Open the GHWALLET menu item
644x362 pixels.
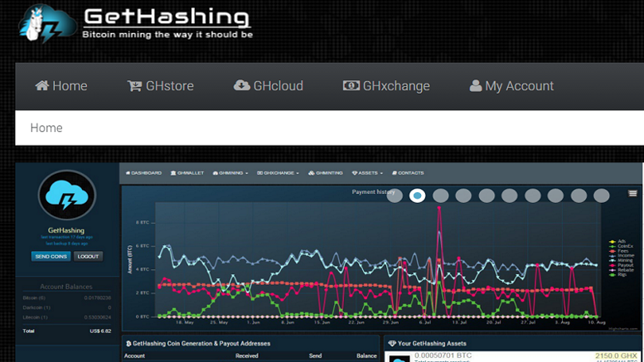(190, 173)
